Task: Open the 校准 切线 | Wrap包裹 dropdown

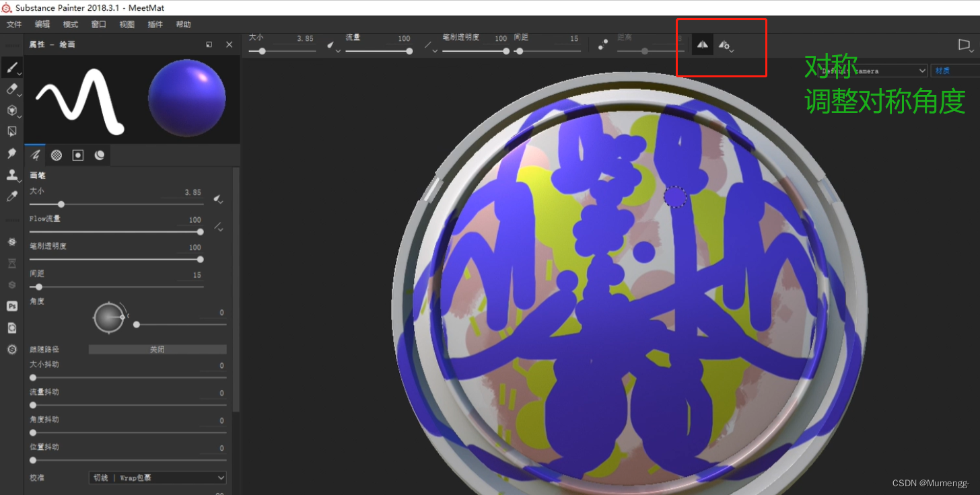Action: [157, 478]
